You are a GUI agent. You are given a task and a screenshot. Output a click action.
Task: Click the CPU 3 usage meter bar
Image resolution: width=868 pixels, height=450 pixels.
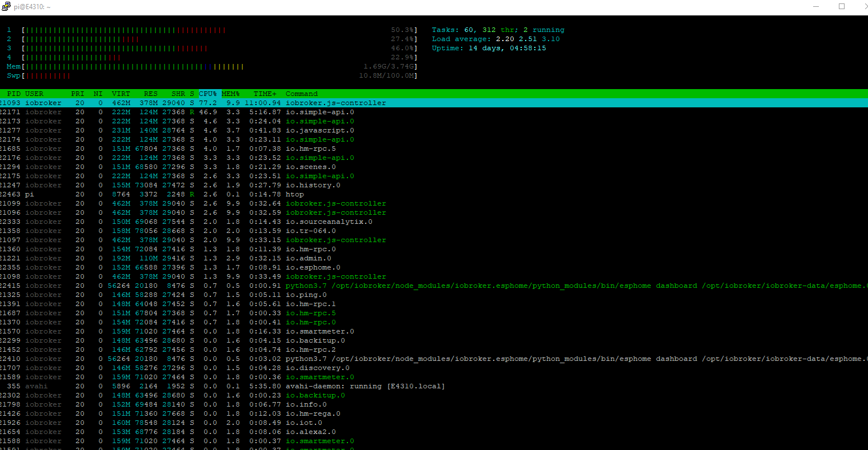pos(219,48)
